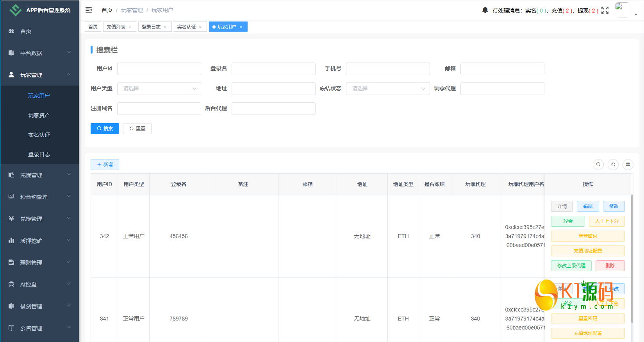
Task: Click into the 后台代理 input field
Action: pos(273,109)
